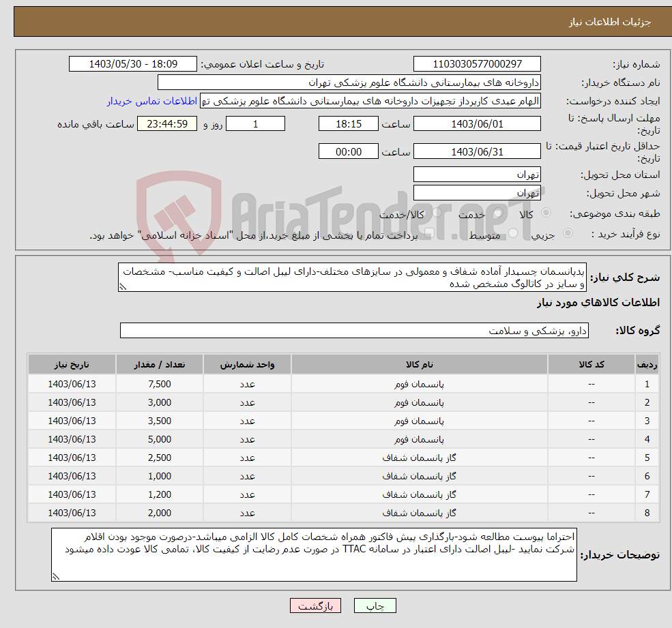
Task: Click the بازگشت (back) button
Action: [x=315, y=605]
